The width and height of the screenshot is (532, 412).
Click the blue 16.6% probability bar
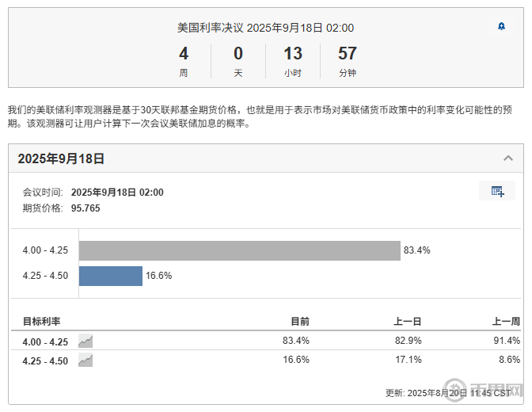110,276
